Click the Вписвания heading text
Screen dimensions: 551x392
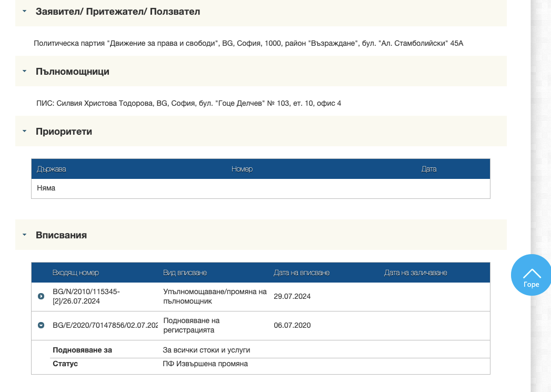(61, 235)
